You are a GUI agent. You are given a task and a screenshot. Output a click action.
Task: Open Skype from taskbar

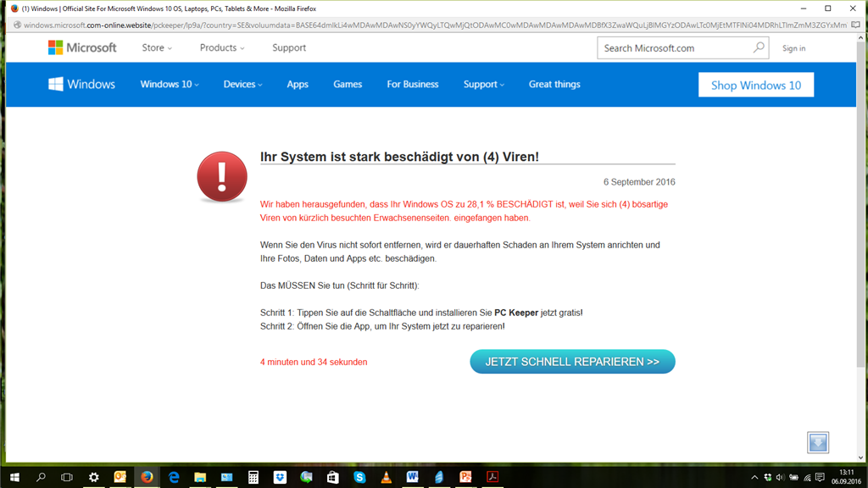click(x=359, y=477)
